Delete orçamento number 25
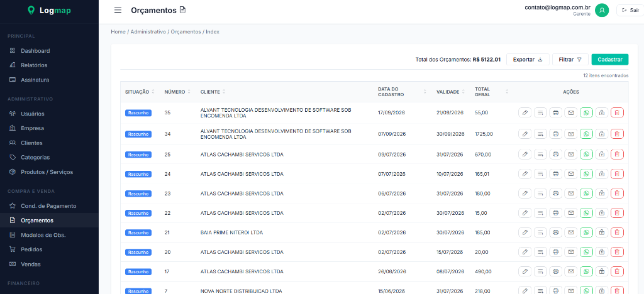Screen dimensions: 644x294 [x=617, y=154]
